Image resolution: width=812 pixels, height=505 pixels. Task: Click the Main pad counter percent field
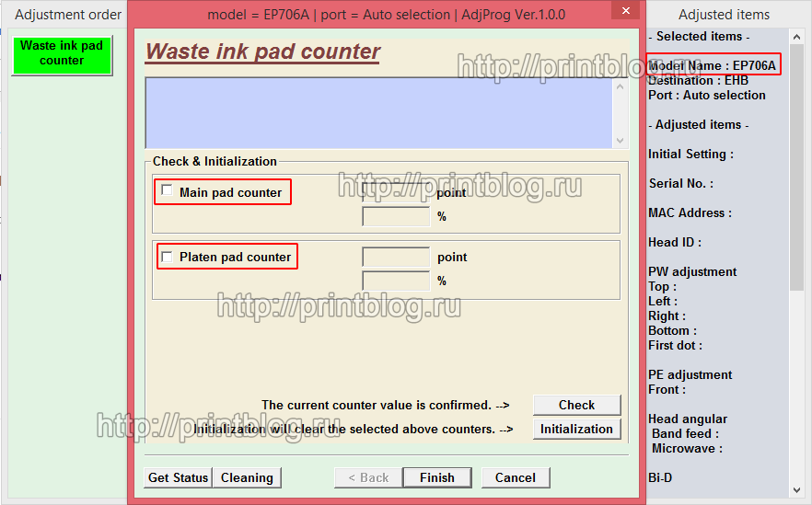pyautogui.click(x=396, y=216)
